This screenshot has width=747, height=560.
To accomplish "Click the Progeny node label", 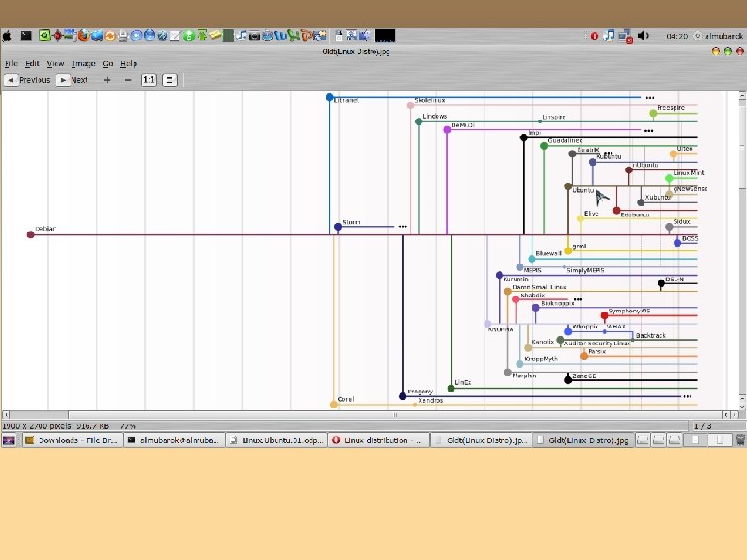I will coord(421,392).
